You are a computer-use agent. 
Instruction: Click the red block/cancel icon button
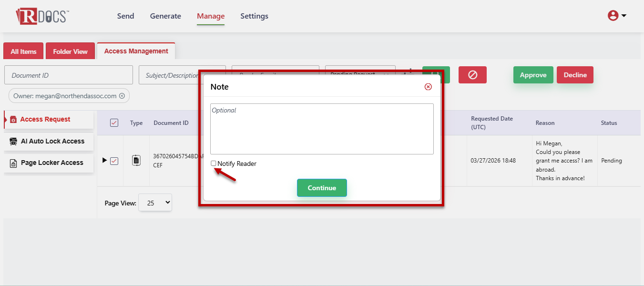point(472,75)
